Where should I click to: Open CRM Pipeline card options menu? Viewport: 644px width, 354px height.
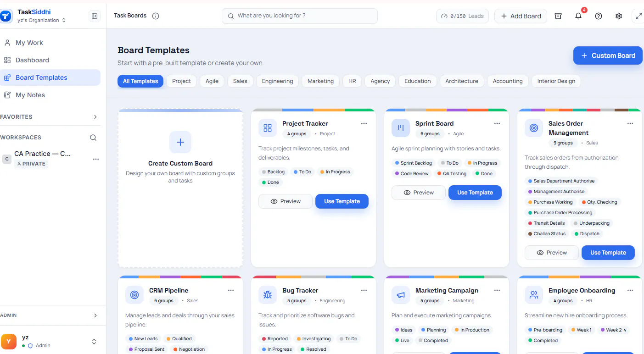click(x=231, y=290)
